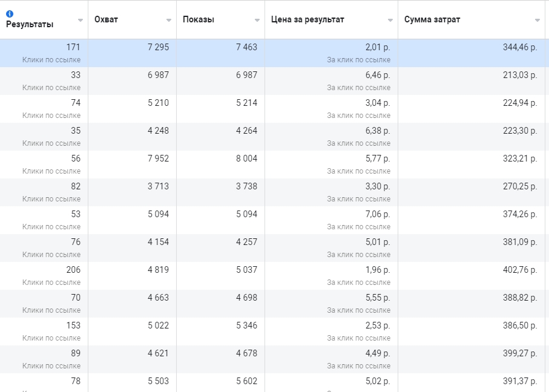The height and width of the screenshot is (392, 549).
Task: Select the cost per result 6,46 р.
Action: pos(378,75)
